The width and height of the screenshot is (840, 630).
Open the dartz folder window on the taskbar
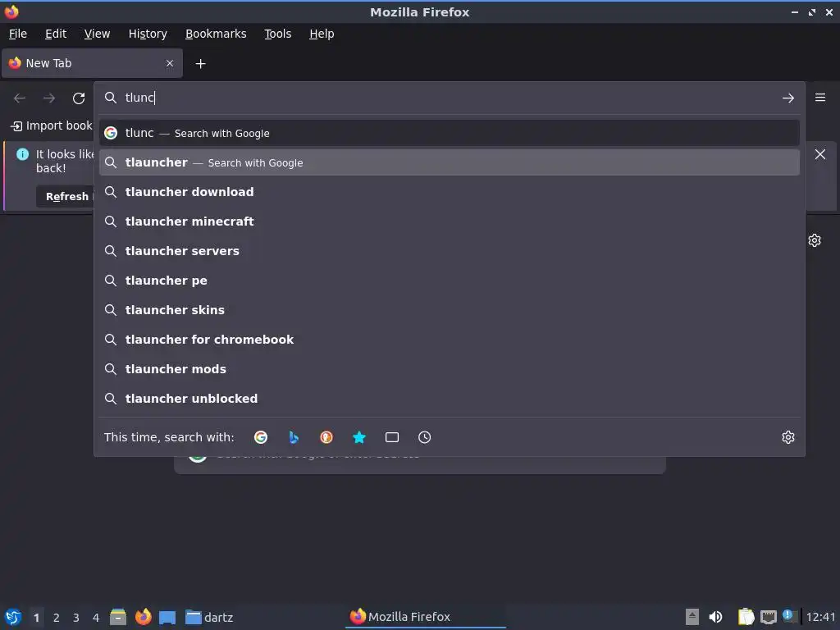click(209, 617)
